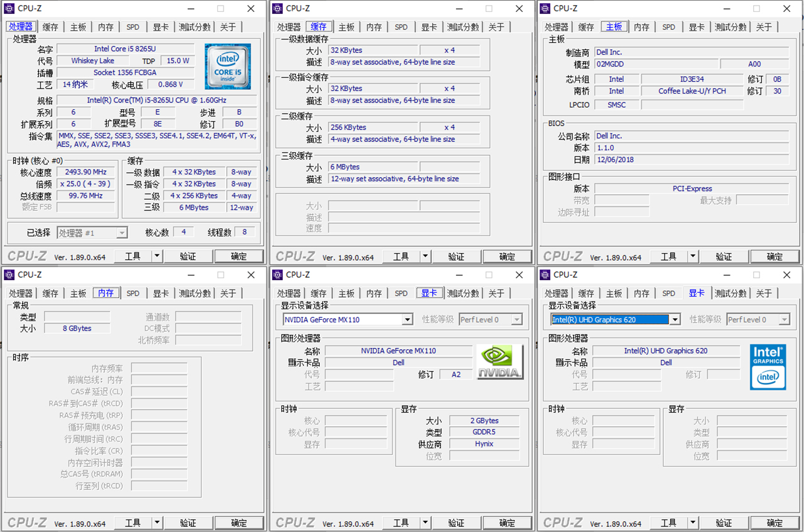
Task: Click the multiplier value x 25.0 ( 4 - 39 )
Action: 86,184
